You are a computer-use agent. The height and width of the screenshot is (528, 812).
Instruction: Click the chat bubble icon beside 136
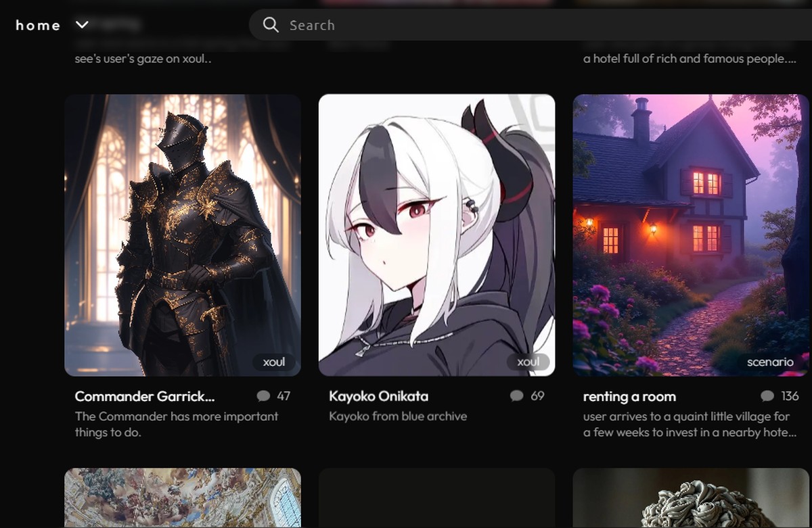click(767, 396)
